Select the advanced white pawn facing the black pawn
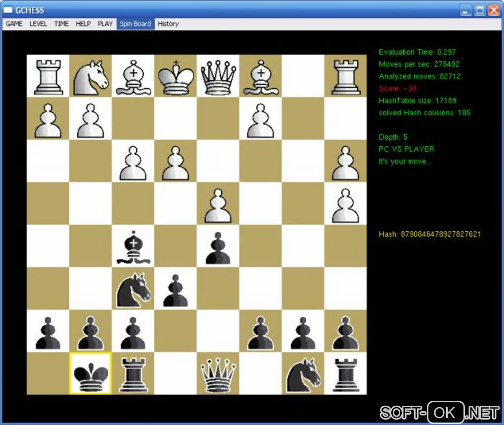The height and width of the screenshot is (425, 504). [x=218, y=205]
